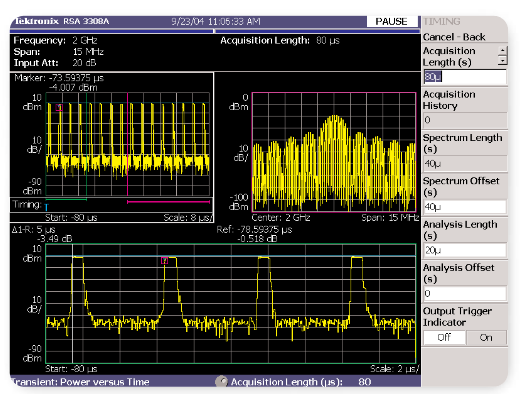Select the Acquisition History field

point(465,120)
